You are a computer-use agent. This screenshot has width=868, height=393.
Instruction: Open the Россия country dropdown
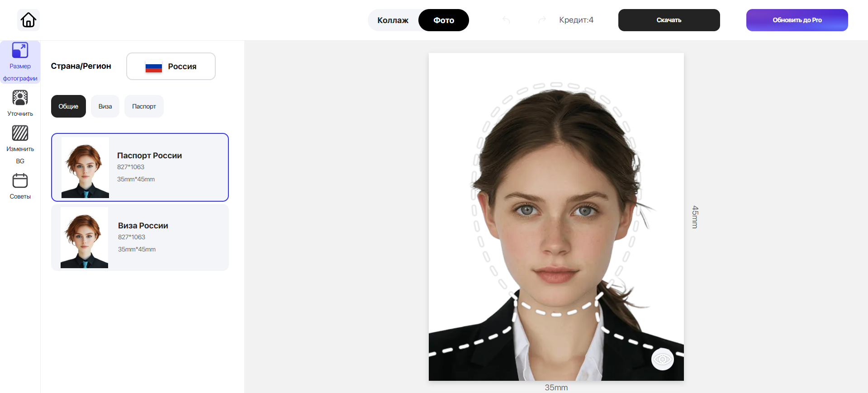tap(171, 66)
